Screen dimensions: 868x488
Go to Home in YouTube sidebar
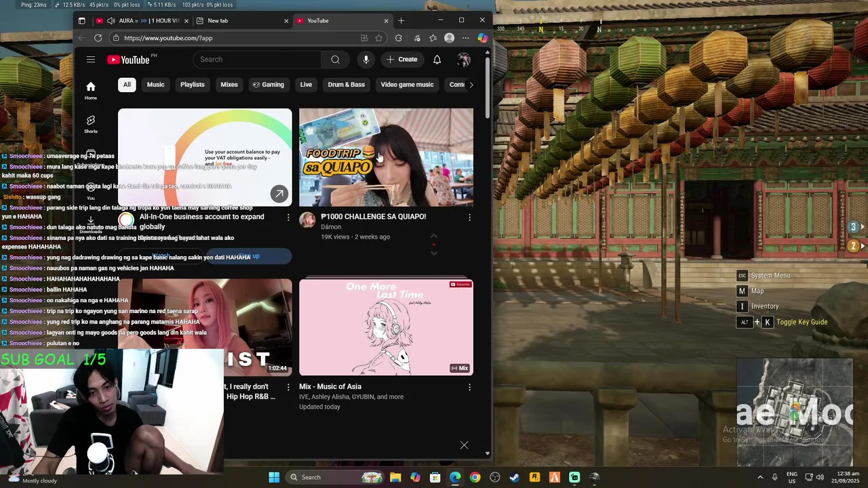pyautogui.click(x=91, y=90)
